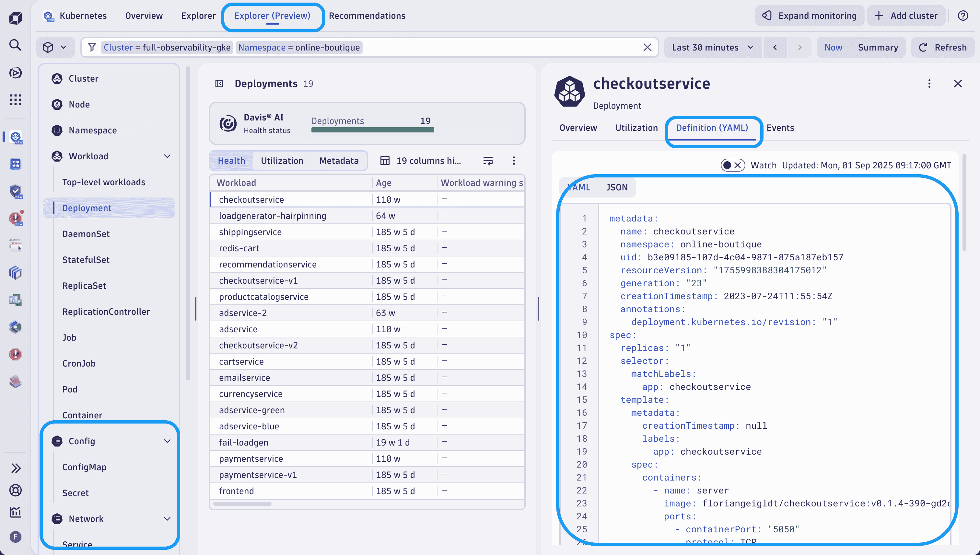The width and height of the screenshot is (980, 555).
Task: Open the Dynatrace logo home icon
Action: point(15,17)
